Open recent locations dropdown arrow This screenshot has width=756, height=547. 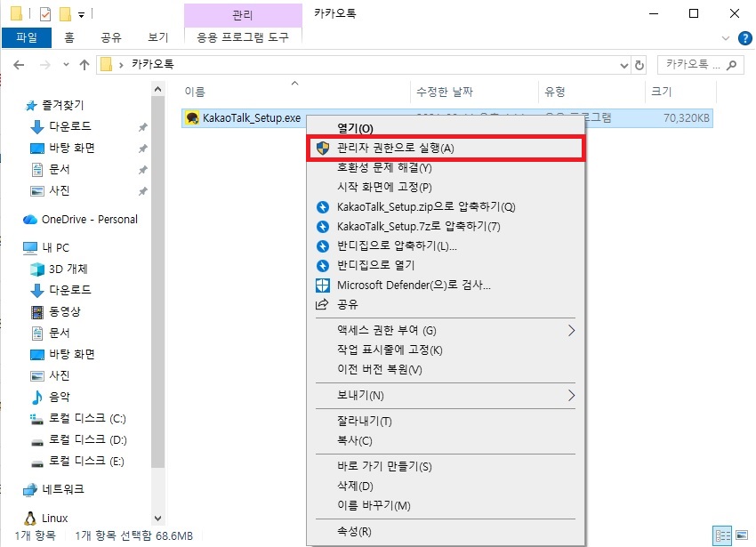[x=66, y=65]
